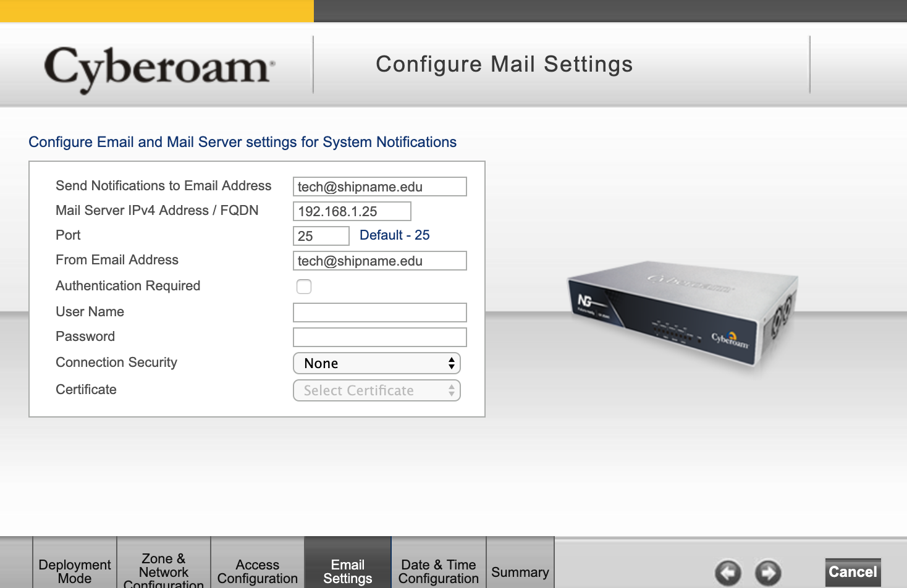This screenshot has height=588, width=907.
Task: Click the User Name input field
Action: coord(380,313)
